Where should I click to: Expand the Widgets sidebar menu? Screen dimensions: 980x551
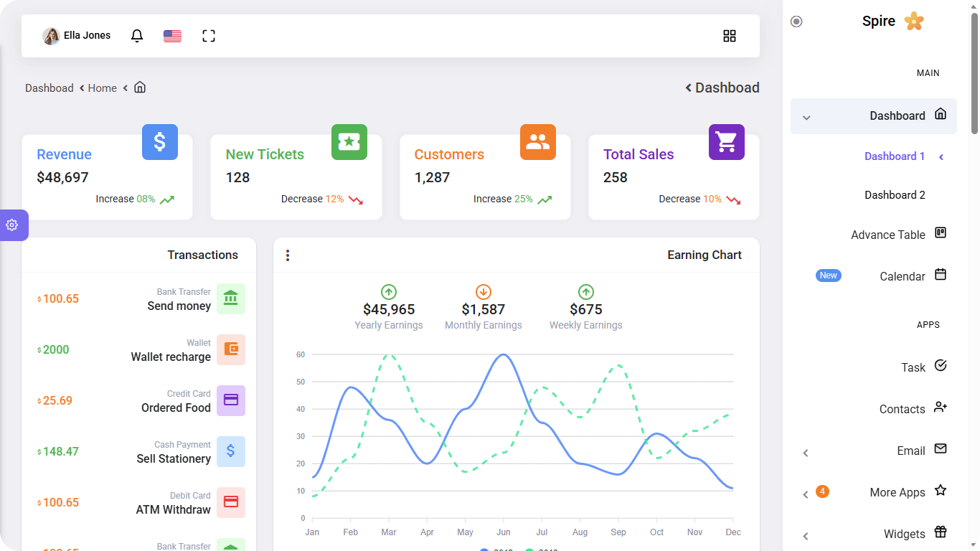coord(874,534)
